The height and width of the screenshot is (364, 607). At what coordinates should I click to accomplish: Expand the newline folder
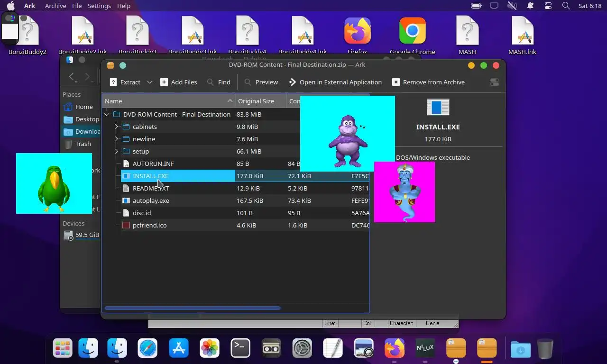117,139
